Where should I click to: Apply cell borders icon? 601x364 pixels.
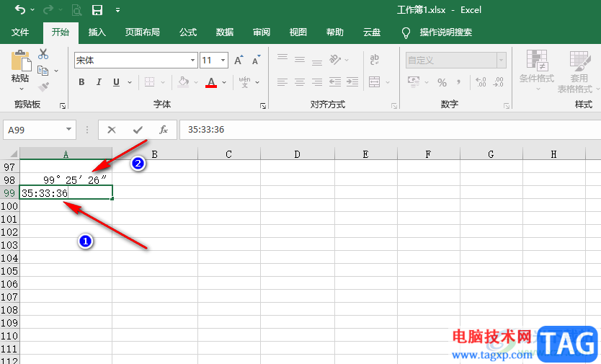click(x=149, y=81)
